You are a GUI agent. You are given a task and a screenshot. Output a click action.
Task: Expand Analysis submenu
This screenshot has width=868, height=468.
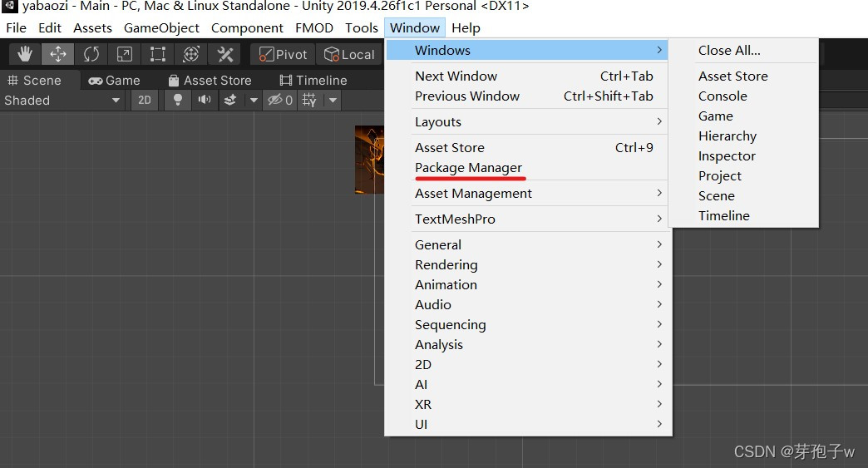click(x=527, y=344)
